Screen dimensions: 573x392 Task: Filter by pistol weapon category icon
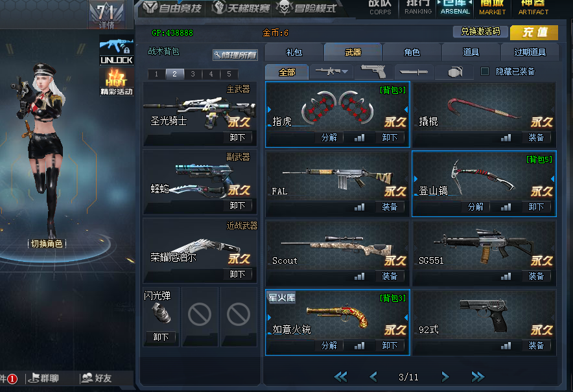pyautogui.click(x=373, y=71)
